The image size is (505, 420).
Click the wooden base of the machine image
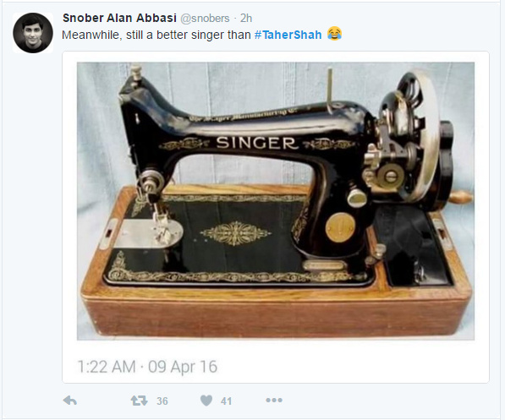276,315
